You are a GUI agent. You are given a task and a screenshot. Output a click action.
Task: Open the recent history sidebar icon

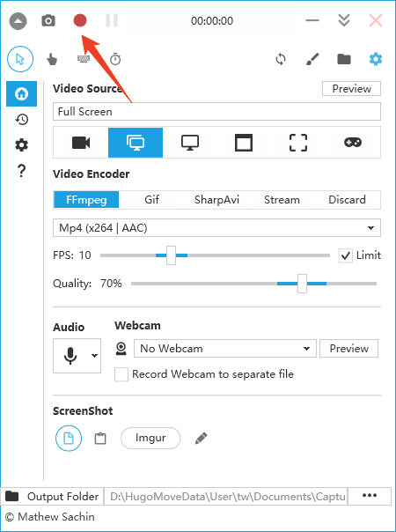[x=22, y=120]
